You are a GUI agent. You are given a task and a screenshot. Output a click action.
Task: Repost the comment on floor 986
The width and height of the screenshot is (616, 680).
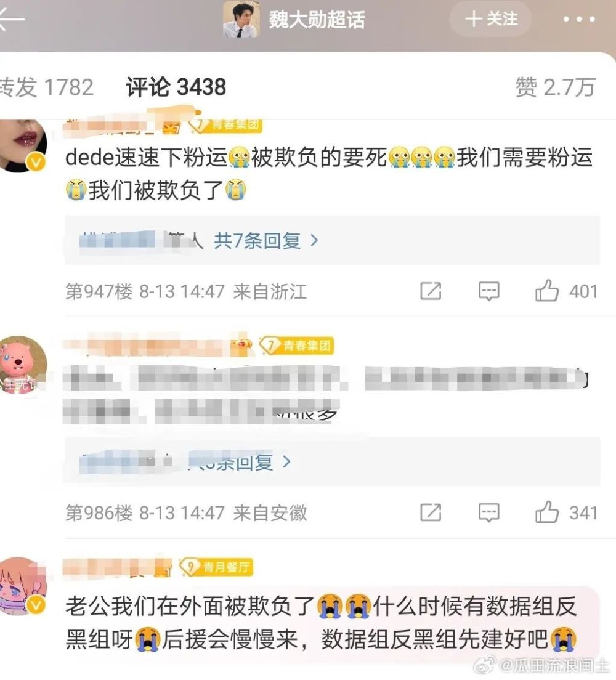(431, 512)
